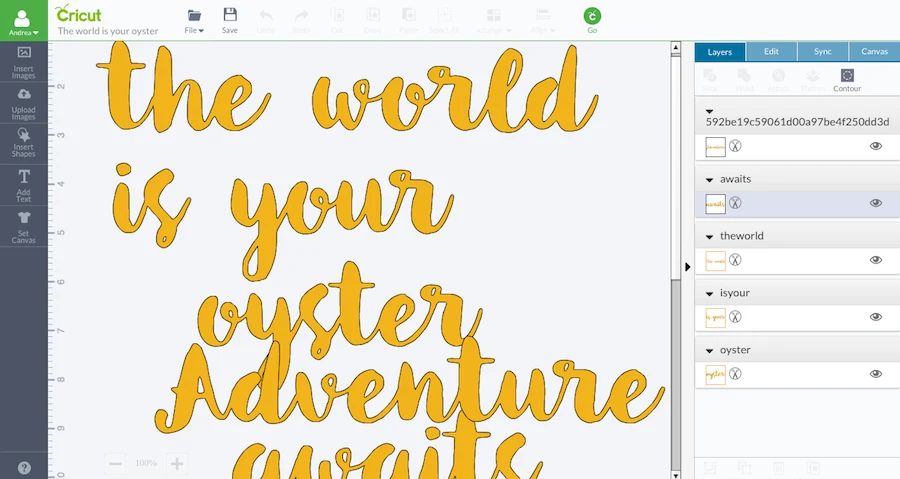Click the green Go button
Image resolution: width=900 pixels, height=479 pixels.
[592, 20]
